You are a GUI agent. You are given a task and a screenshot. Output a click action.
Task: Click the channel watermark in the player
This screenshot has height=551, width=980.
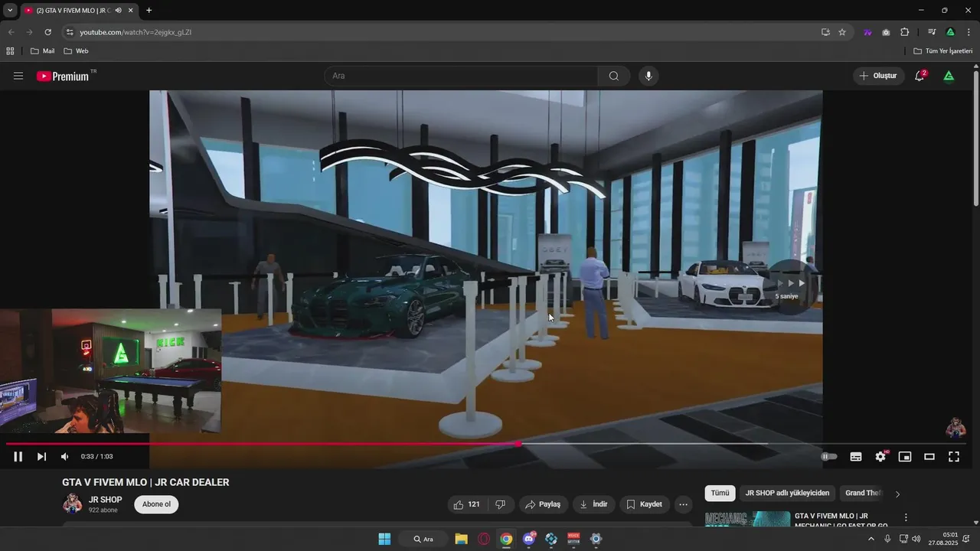point(955,428)
